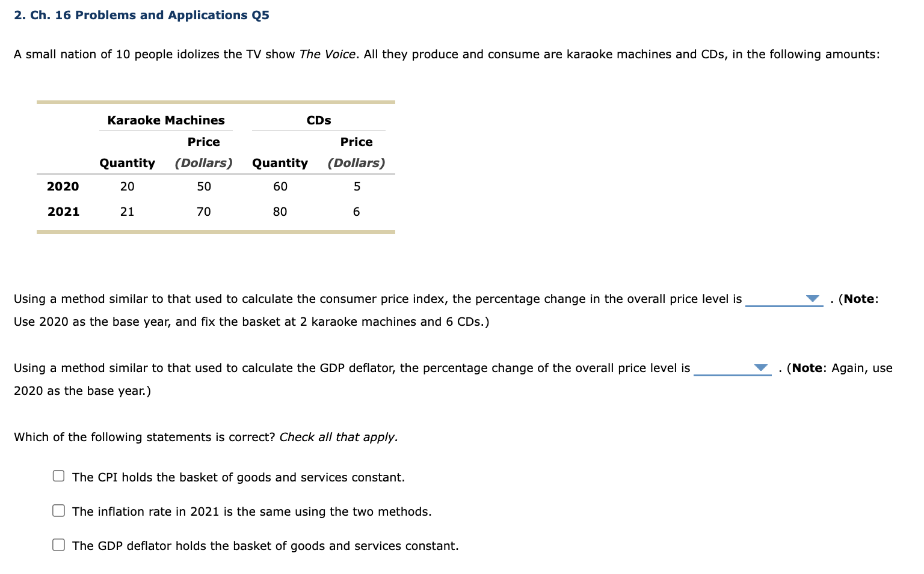The width and height of the screenshot is (924, 574).
Task: Click the blank answer line for the CPI question
Action: coord(782,302)
